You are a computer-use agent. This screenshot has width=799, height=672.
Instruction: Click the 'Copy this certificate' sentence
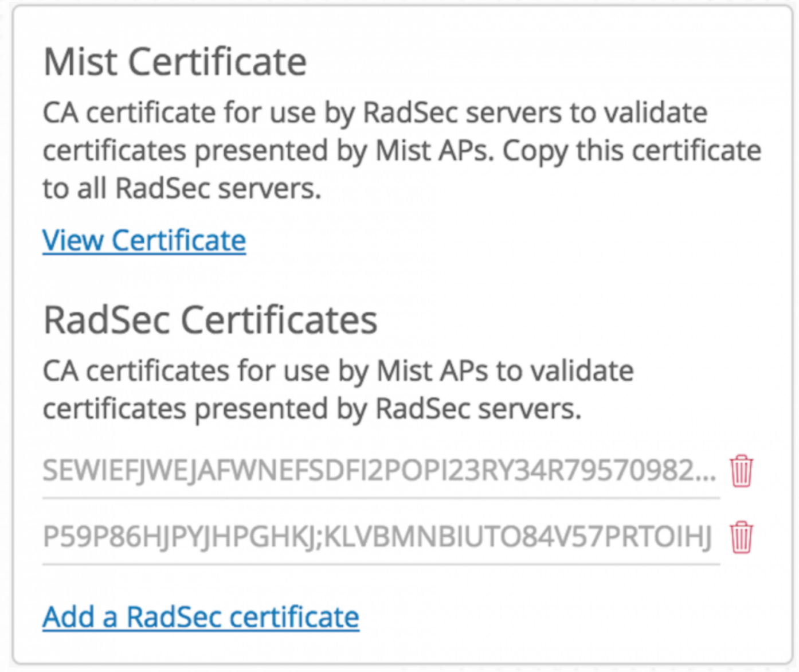pyautogui.click(x=632, y=150)
